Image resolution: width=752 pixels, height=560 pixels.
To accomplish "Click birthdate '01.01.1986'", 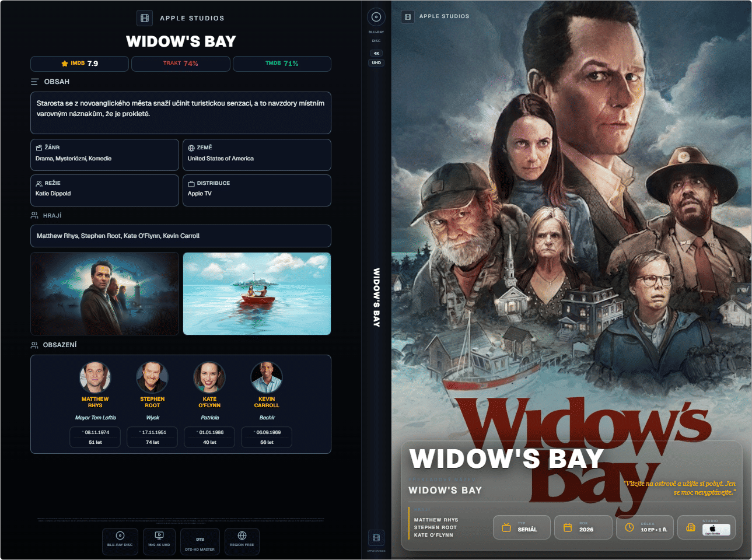I will (x=211, y=432).
